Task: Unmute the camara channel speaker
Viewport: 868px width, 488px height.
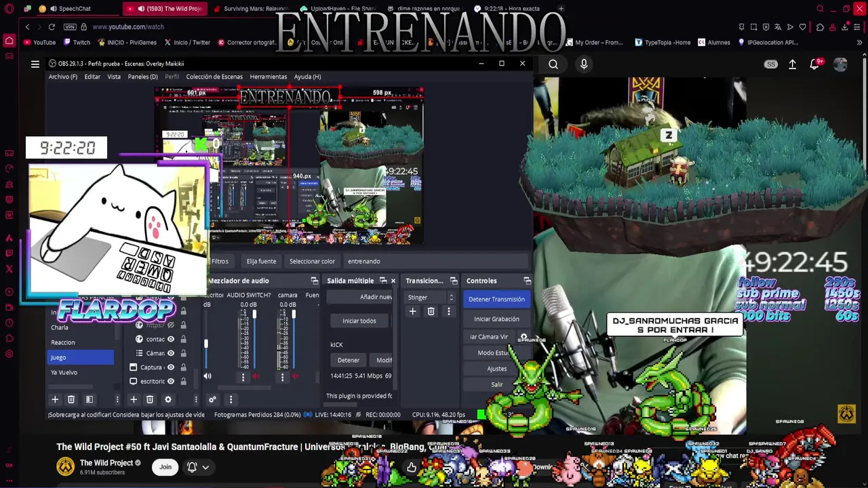Action: tap(296, 376)
